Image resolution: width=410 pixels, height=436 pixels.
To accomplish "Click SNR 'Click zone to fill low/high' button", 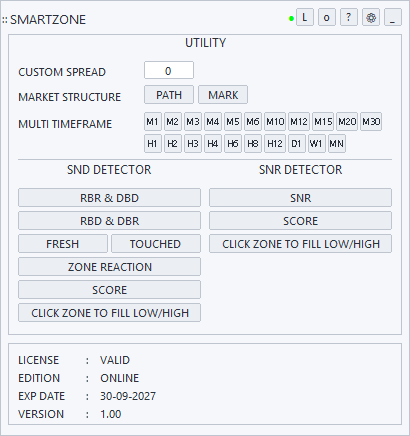I will click(300, 244).
